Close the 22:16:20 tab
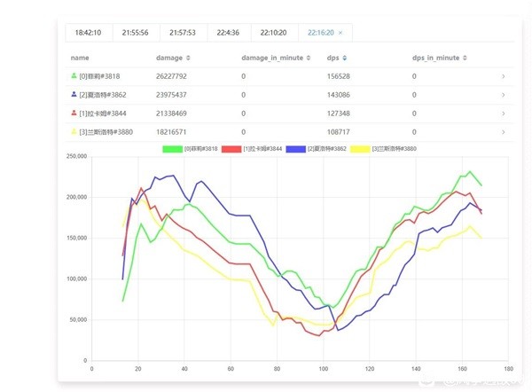 (341, 32)
